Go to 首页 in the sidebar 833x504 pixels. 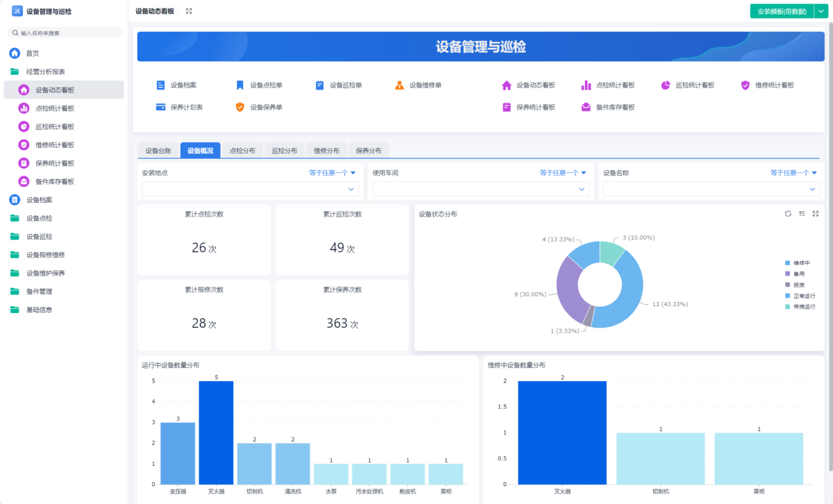click(33, 53)
